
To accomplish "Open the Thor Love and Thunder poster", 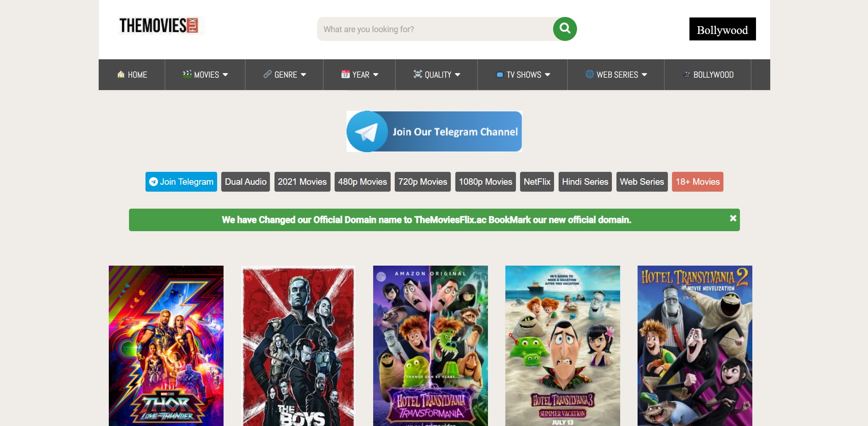I will [x=166, y=346].
